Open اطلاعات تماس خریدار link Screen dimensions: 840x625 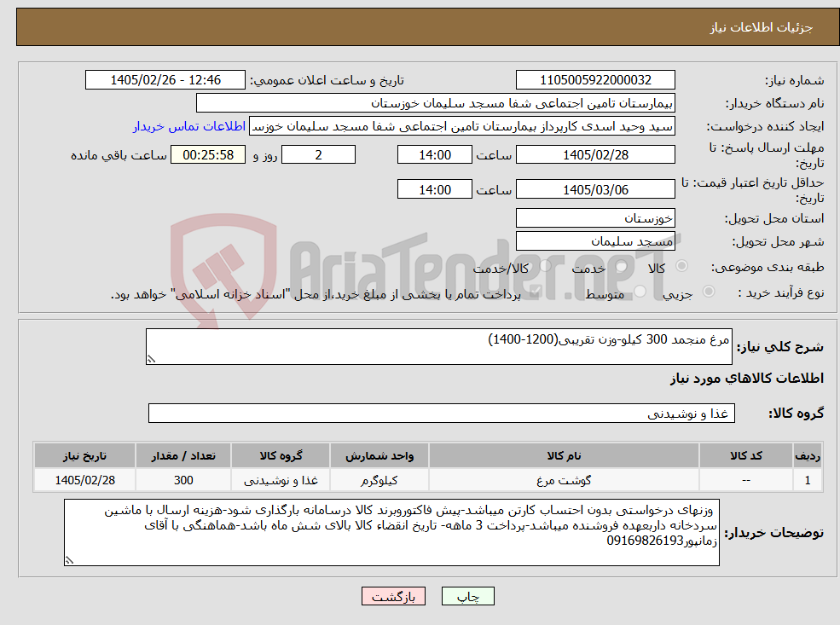pyautogui.click(x=189, y=126)
